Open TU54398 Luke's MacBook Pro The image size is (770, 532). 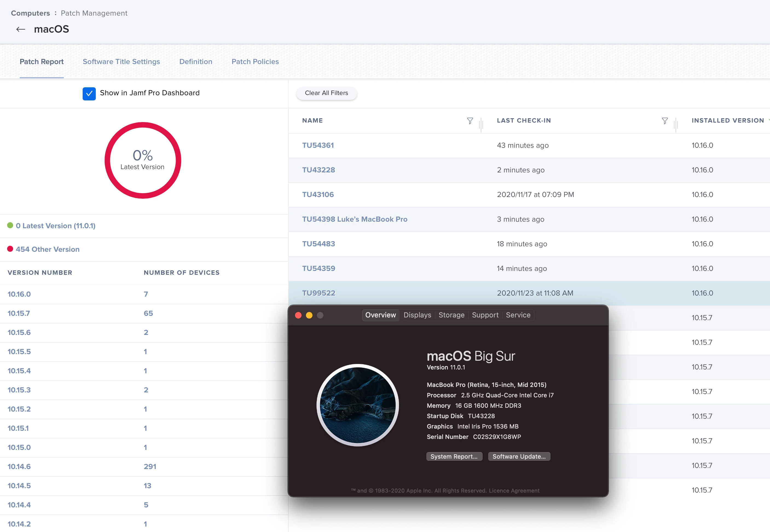(355, 219)
